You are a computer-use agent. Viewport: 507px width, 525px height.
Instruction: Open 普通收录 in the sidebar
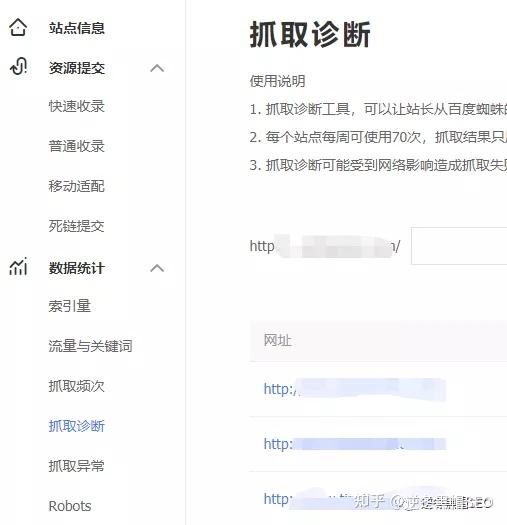[x=77, y=146]
